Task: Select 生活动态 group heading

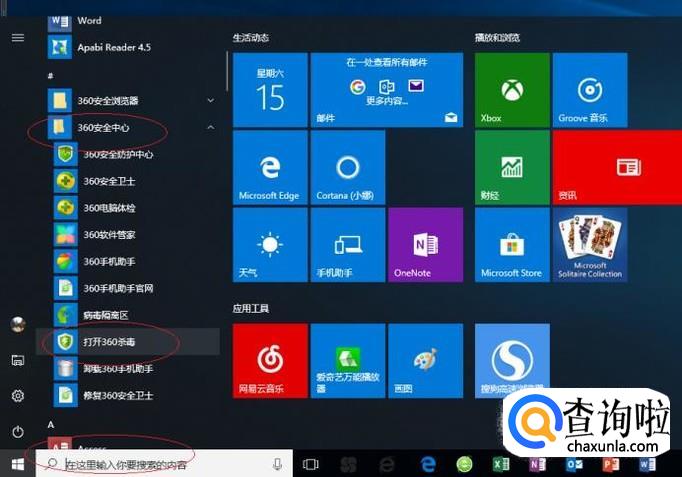Action: coord(251,38)
